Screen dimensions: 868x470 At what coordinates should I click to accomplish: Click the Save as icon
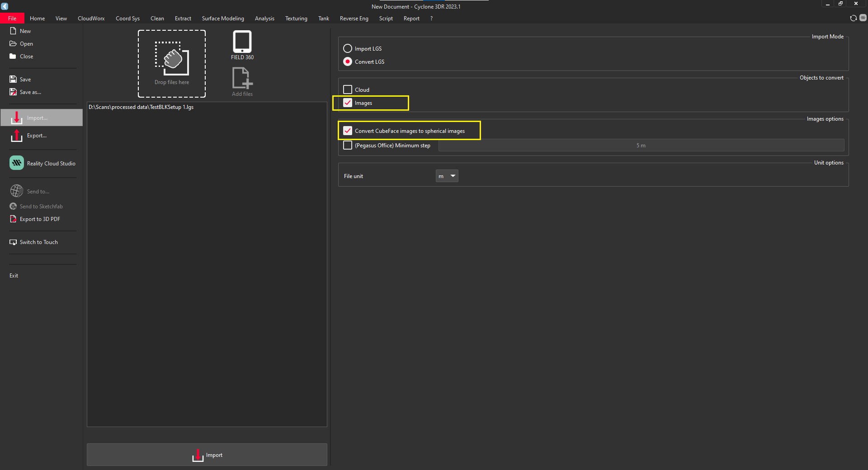click(x=13, y=92)
